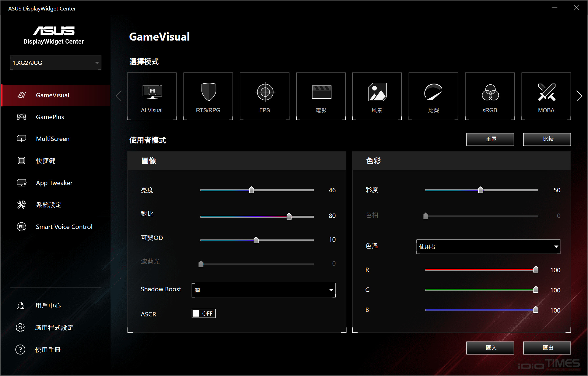Choose the MOBA swords mode icon

546,96
